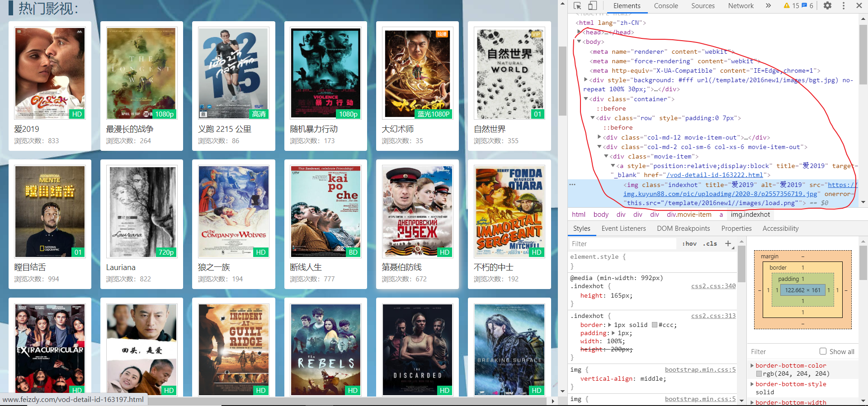Open the DOM Breakpoints sub-tab
The image size is (868, 406).
pyautogui.click(x=683, y=229)
